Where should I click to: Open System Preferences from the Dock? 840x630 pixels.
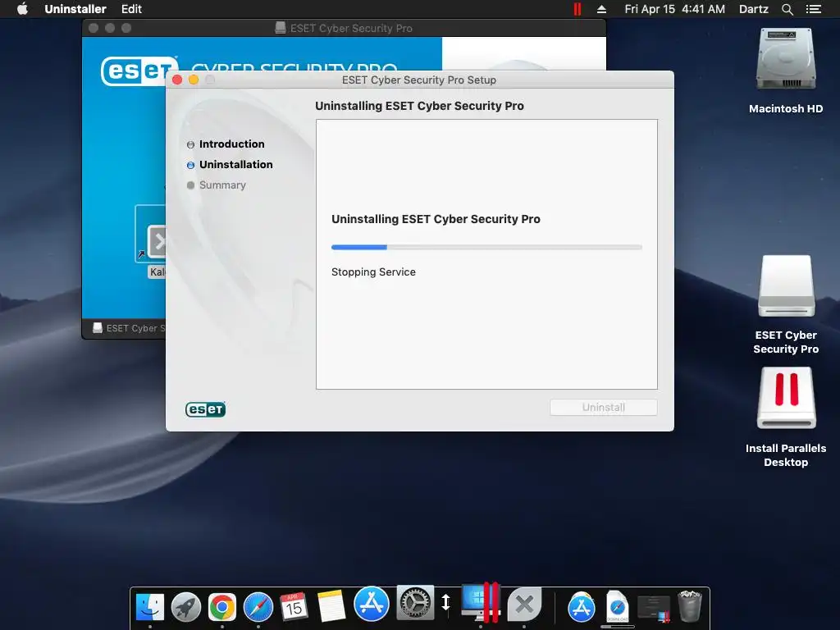point(415,603)
